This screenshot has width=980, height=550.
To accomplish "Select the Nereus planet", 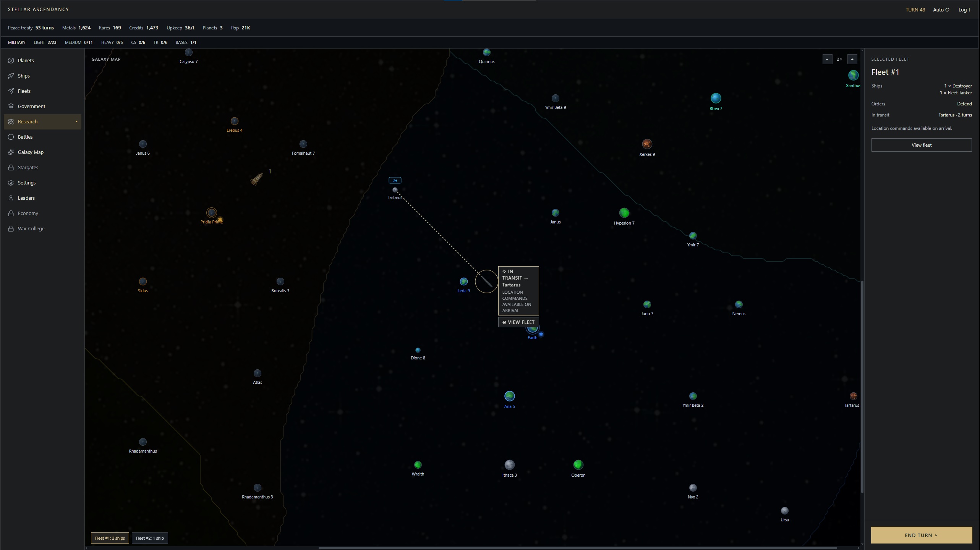I will coord(739,304).
